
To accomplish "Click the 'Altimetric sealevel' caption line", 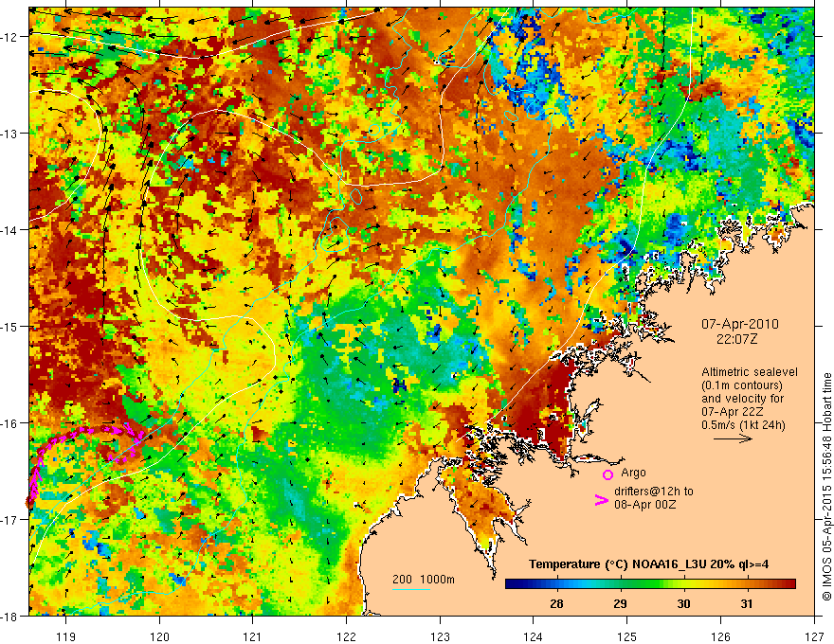I will click(x=750, y=372).
